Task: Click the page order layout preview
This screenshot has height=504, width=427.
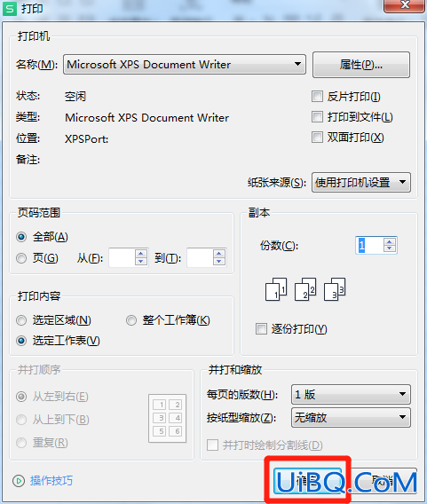Action: point(167,418)
